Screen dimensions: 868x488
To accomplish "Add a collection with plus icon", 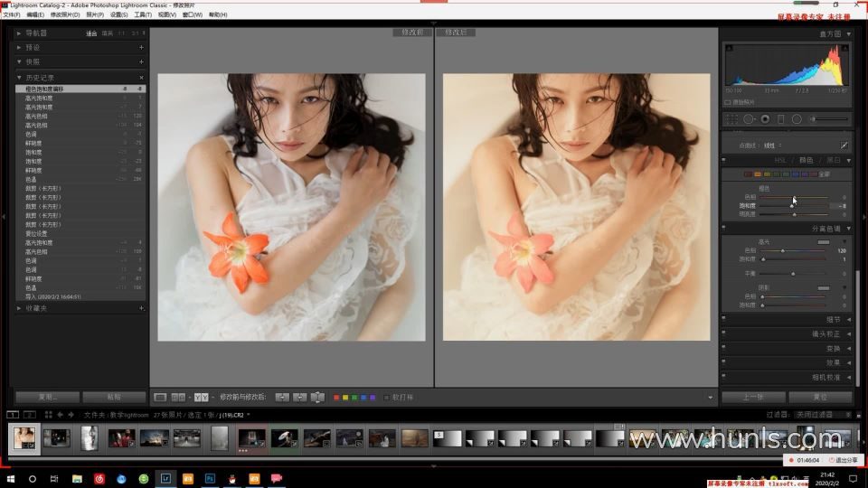I will pos(141,308).
